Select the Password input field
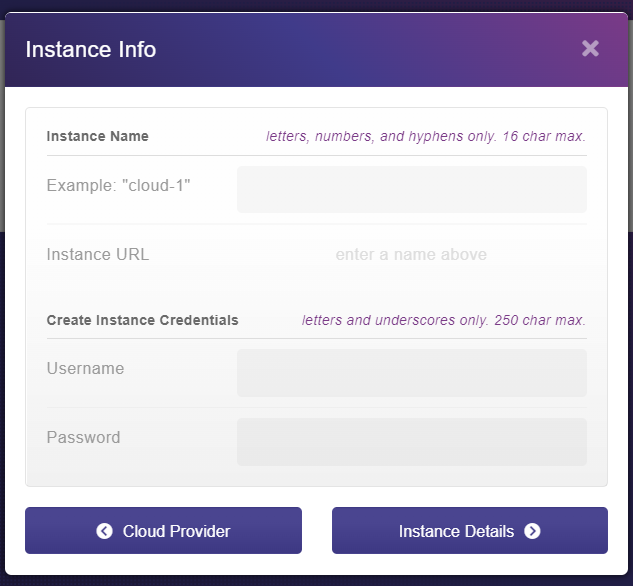 pyautogui.click(x=411, y=442)
